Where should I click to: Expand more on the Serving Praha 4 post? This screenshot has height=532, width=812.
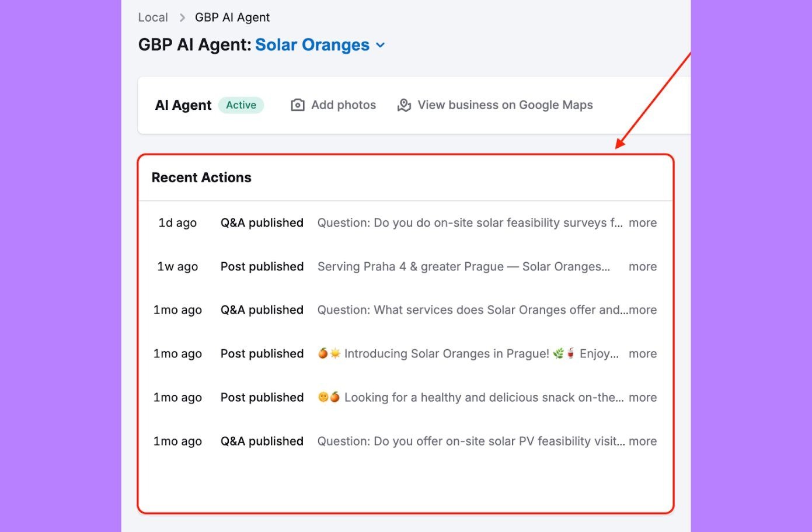click(643, 267)
